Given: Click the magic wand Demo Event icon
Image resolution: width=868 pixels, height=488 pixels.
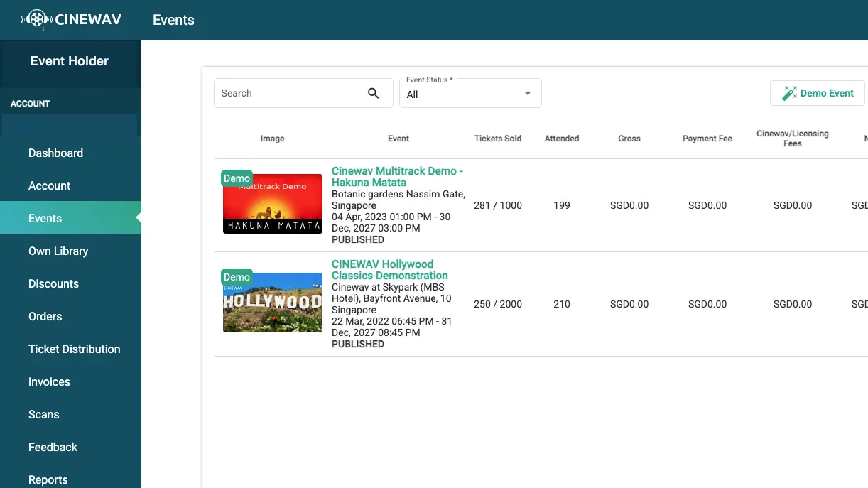Looking at the screenshot, I should click(x=789, y=93).
